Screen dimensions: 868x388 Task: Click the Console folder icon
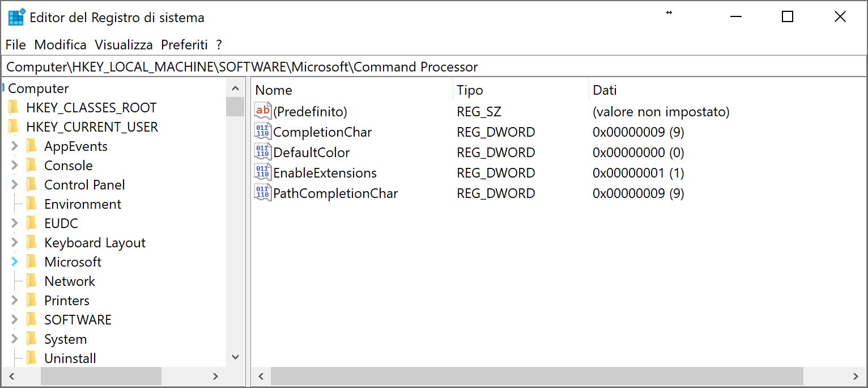[32, 166]
